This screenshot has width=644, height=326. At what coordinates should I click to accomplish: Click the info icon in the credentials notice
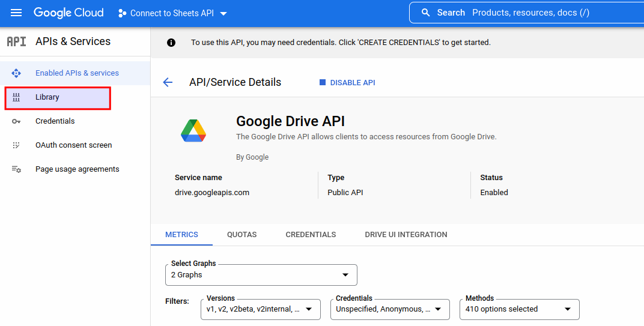(x=171, y=42)
